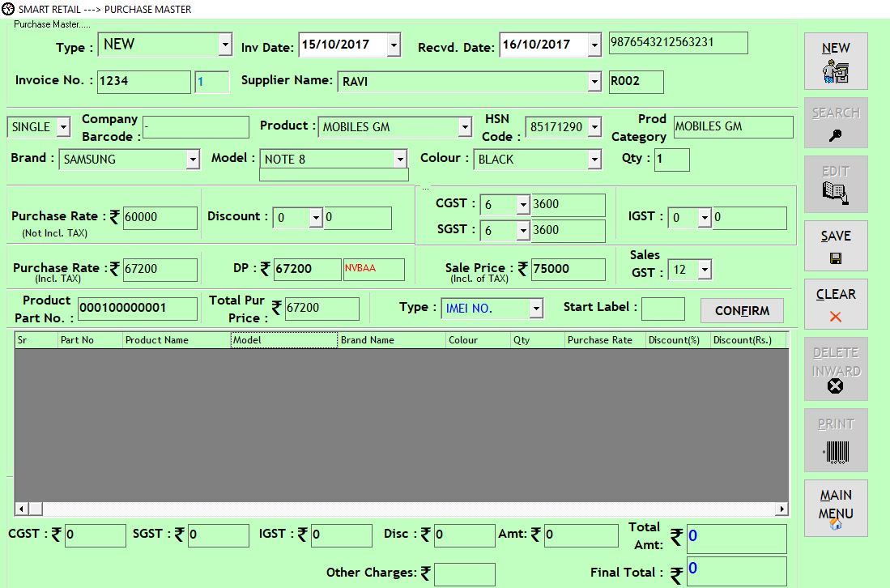The image size is (890, 588).
Task: Confirm the product entry
Action: point(742,310)
